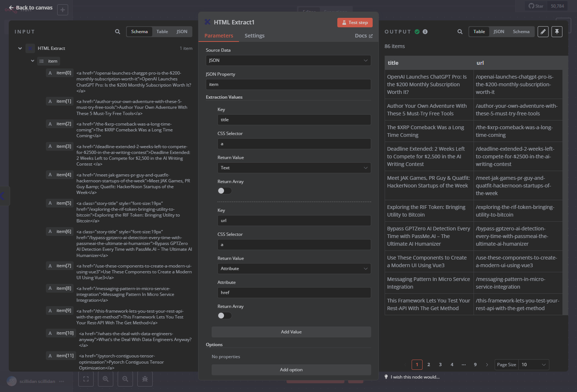Click the JSON Property input field

[288, 84]
